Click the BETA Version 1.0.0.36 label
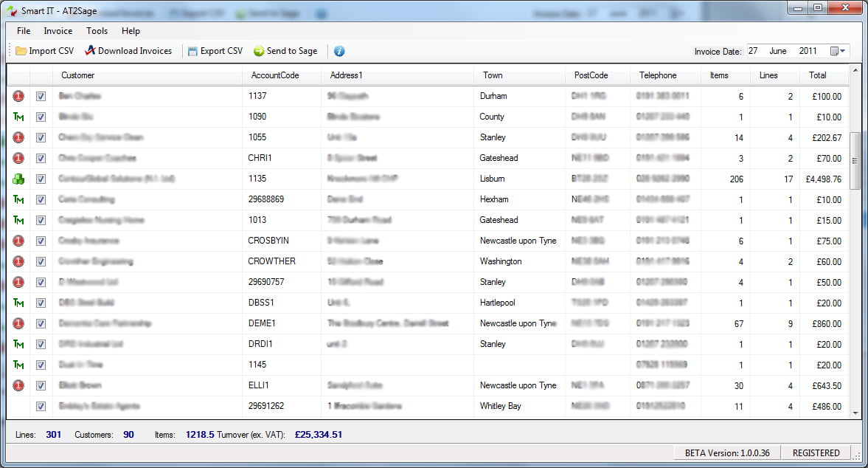This screenshot has width=868, height=468. click(x=727, y=453)
